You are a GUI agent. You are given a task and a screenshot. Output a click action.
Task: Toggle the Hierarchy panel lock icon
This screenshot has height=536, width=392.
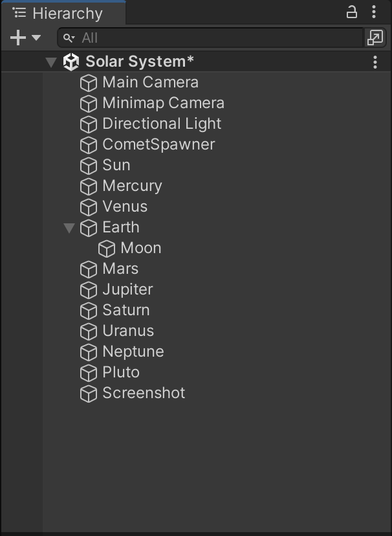point(352,12)
